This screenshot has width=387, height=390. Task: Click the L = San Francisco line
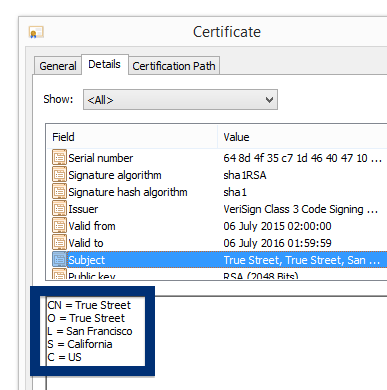(90, 331)
